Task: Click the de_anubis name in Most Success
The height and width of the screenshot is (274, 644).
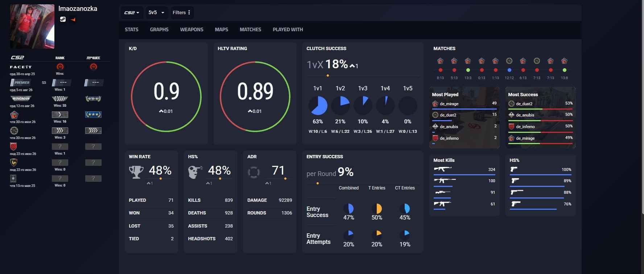Action: [x=525, y=115]
